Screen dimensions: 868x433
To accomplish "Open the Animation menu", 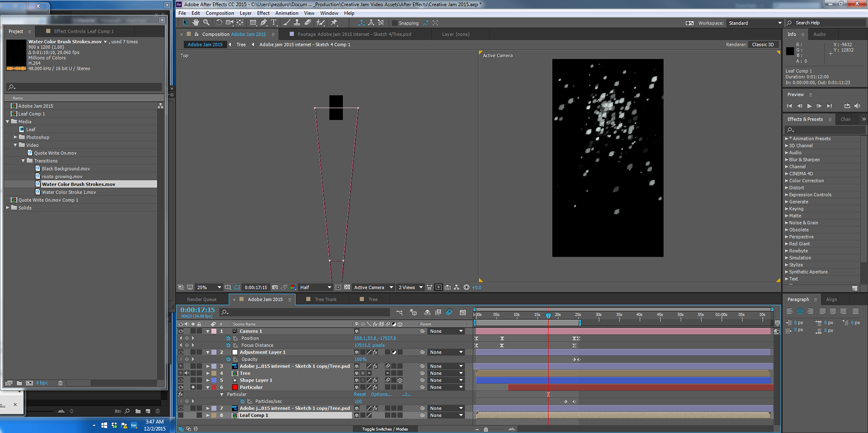I will point(287,13).
